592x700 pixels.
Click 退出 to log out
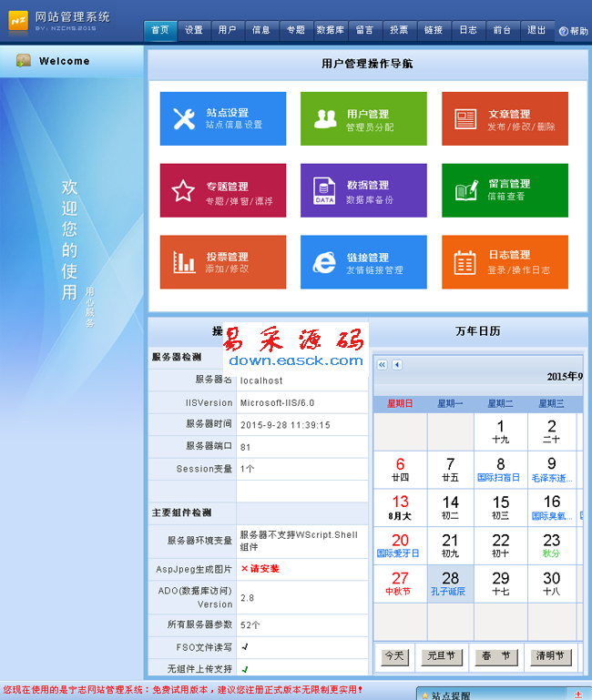click(x=536, y=30)
